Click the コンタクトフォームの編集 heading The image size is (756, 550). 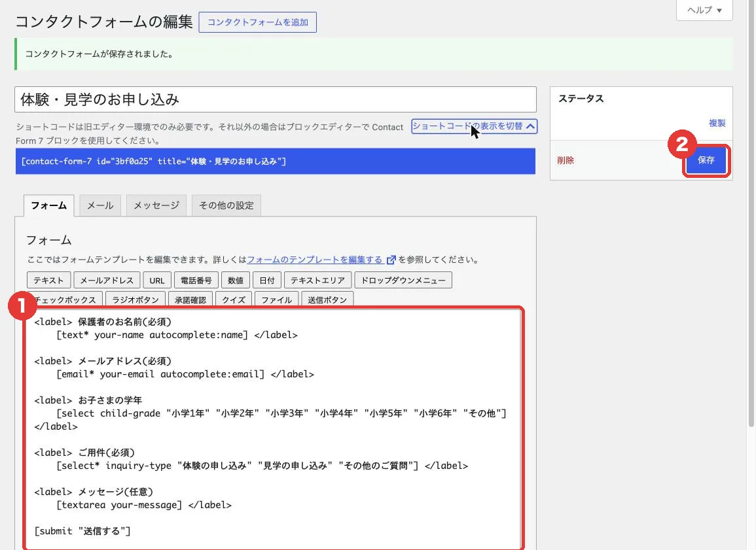pyautogui.click(x=104, y=22)
